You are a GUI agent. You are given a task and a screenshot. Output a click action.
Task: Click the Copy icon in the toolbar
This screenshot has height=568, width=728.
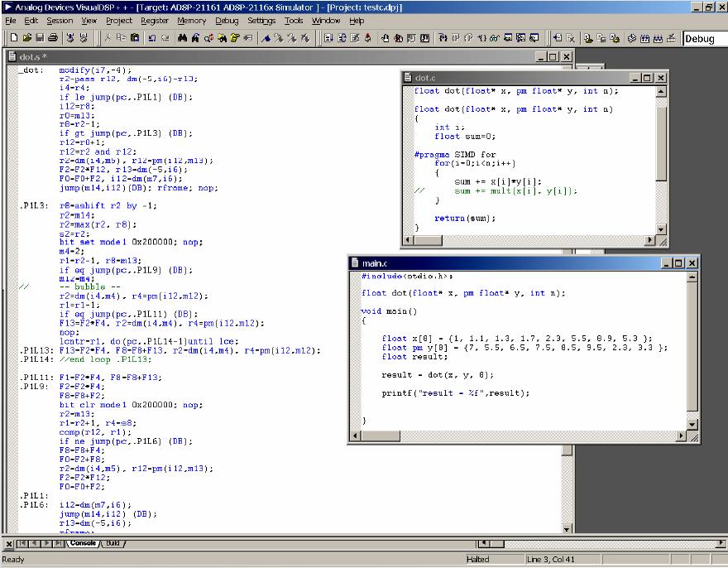click(121, 38)
